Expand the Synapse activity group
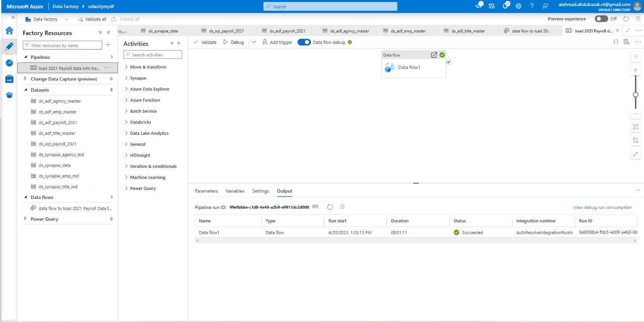 coord(126,78)
